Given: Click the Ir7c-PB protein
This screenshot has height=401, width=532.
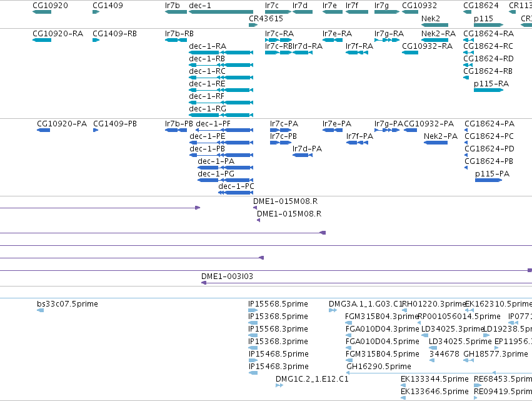Looking at the screenshot, I should click(x=281, y=143).
